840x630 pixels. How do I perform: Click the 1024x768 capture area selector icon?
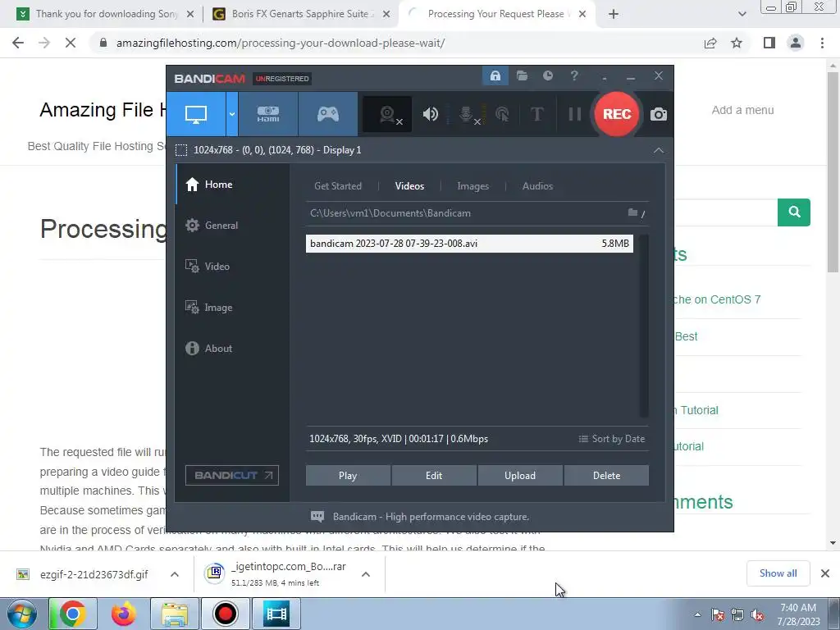[181, 150]
